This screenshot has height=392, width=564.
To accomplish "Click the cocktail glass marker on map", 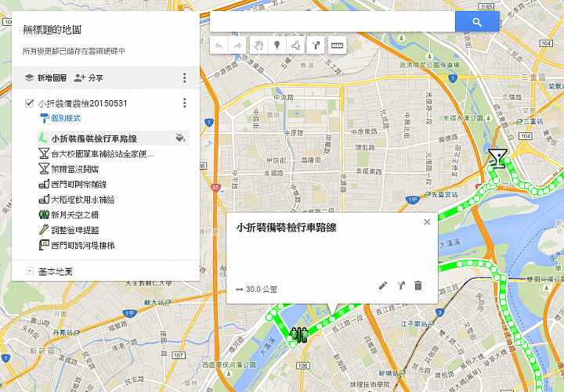I will [498, 159].
